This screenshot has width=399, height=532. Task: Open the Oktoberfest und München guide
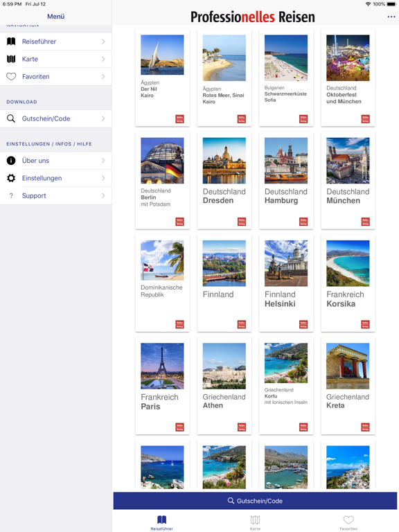[x=348, y=78]
